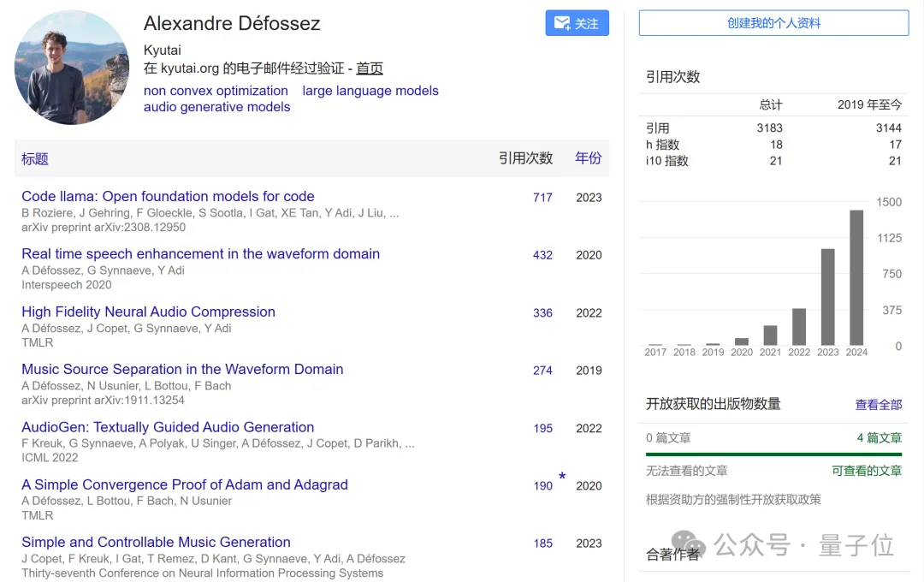Click the arXiv:1911.13254 preprint text
This screenshot has height=582, width=924.
pos(104,400)
